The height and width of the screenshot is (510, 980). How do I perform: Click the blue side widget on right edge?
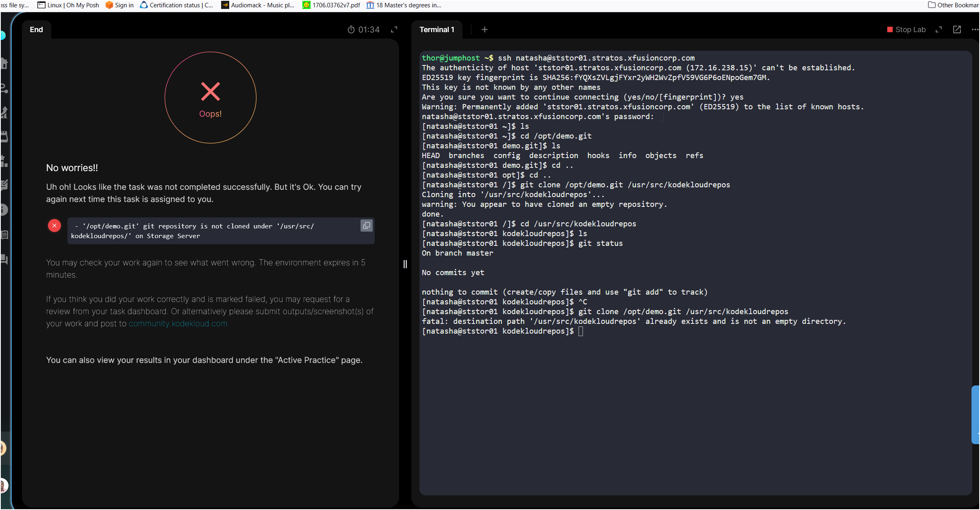pos(976,415)
